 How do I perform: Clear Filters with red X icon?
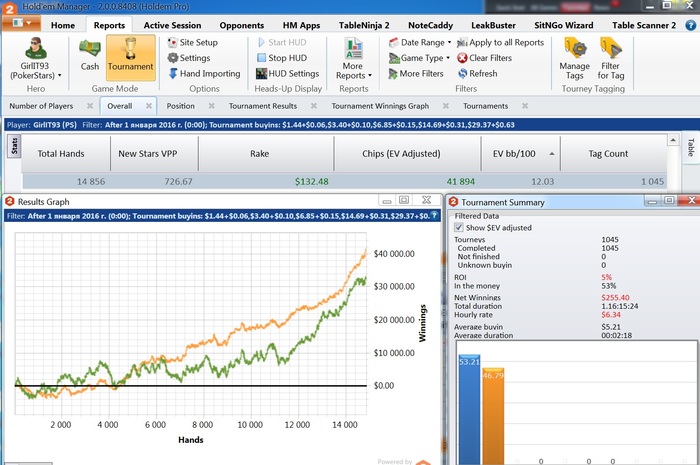[x=484, y=58]
